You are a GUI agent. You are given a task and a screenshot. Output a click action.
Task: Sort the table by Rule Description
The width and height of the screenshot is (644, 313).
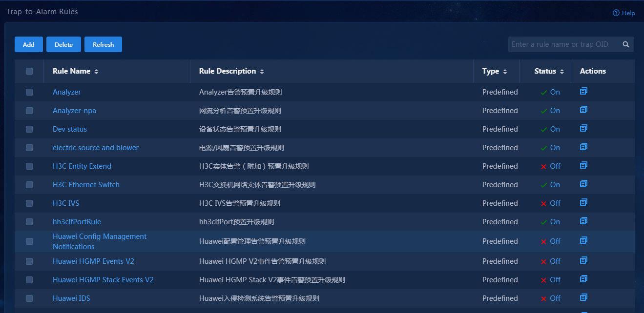(262, 72)
